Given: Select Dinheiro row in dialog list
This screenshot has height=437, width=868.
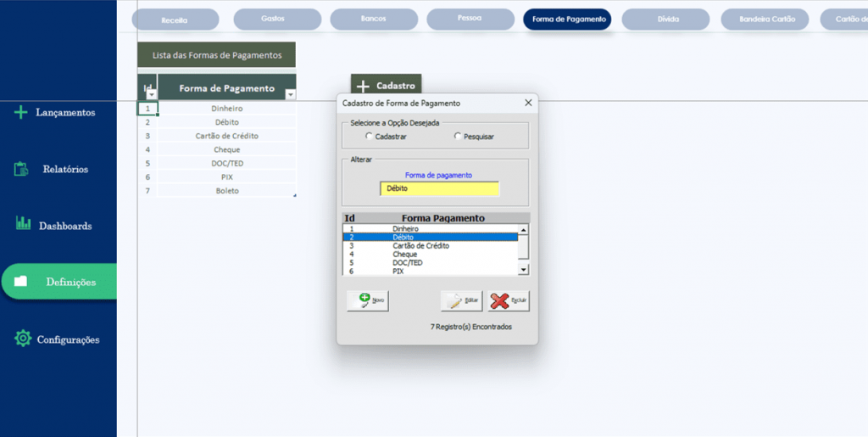Looking at the screenshot, I should [x=430, y=228].
